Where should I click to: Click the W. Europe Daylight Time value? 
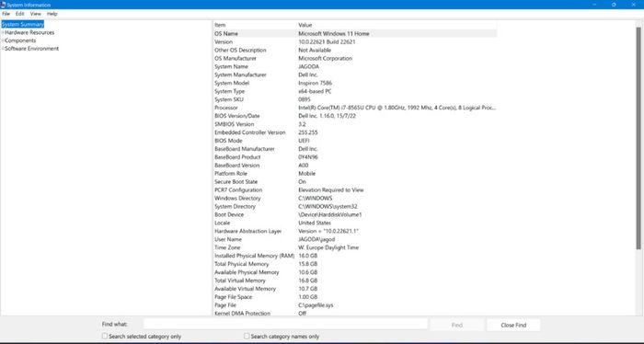(x=328, y=247)
